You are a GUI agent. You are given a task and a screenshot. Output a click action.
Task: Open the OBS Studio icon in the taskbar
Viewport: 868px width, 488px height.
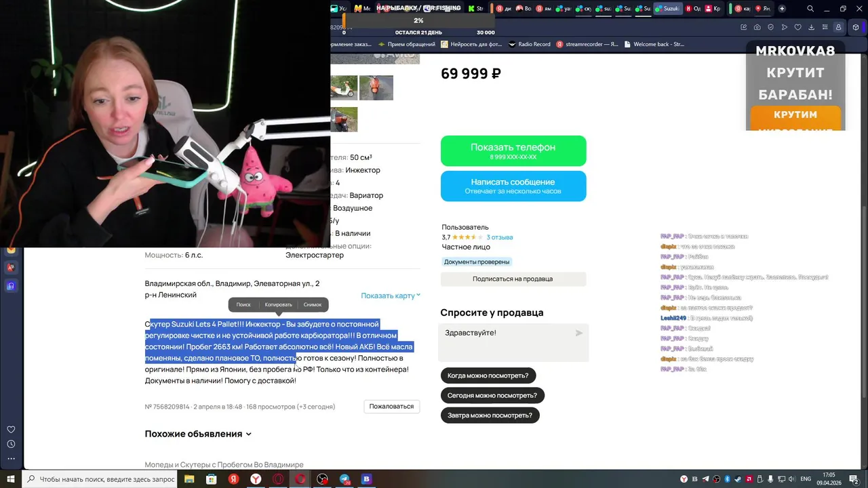pos(322,479)
